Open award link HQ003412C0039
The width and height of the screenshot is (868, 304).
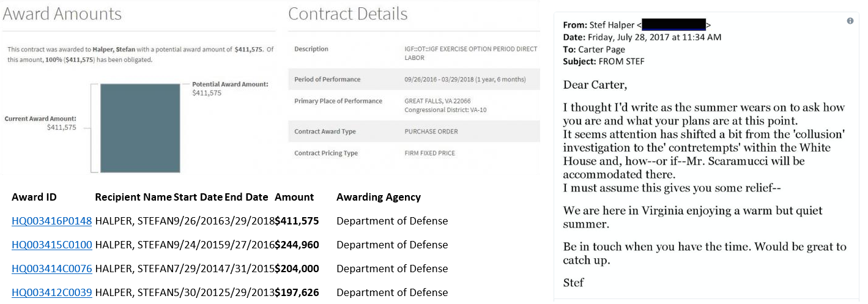(x=51, y=292)
